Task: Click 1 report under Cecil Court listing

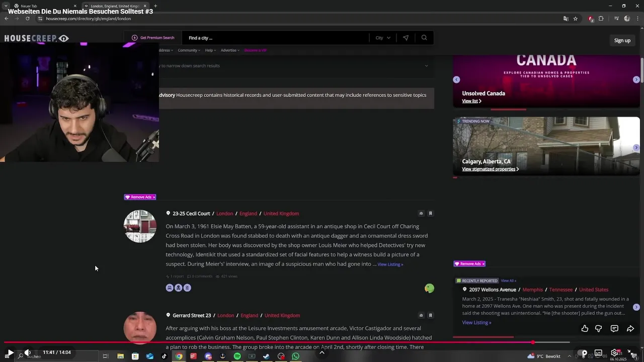Action: 175,276
